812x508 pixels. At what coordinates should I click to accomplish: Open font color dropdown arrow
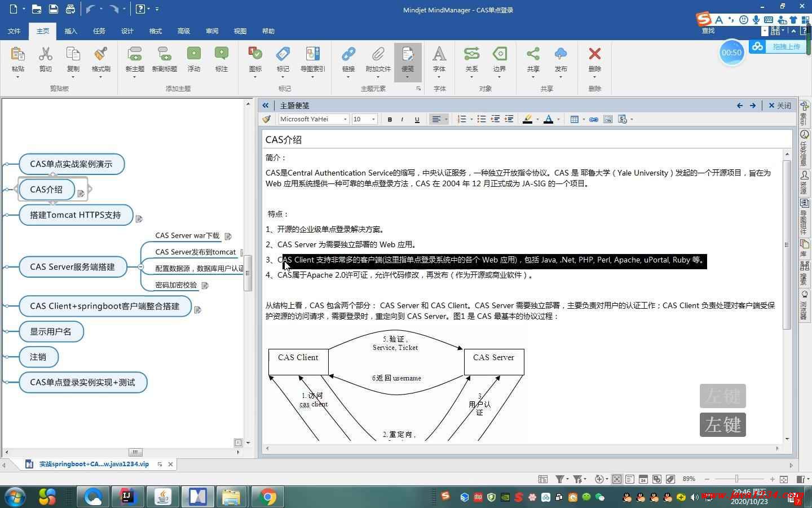point(558,119)
